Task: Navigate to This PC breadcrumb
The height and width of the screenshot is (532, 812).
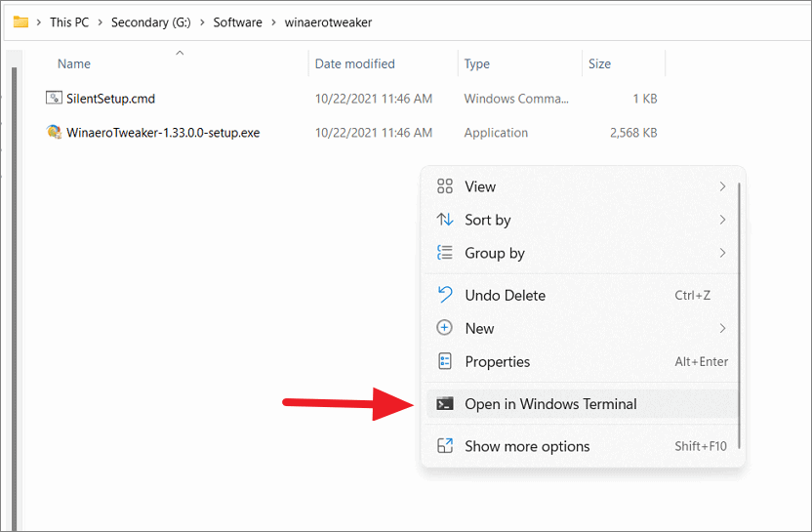Action: point(69,22)
